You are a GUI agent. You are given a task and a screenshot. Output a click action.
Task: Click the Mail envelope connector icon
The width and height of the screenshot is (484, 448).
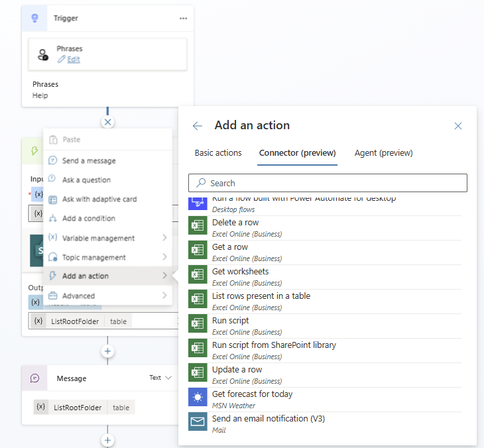click(198, 421)
